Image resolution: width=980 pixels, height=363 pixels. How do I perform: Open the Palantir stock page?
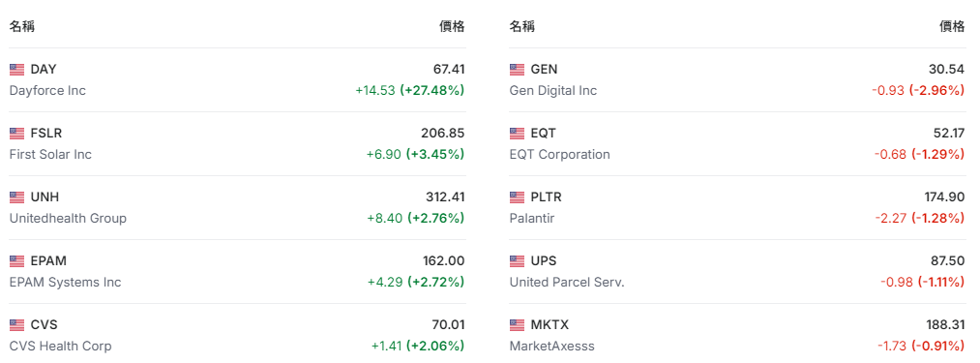532,219
